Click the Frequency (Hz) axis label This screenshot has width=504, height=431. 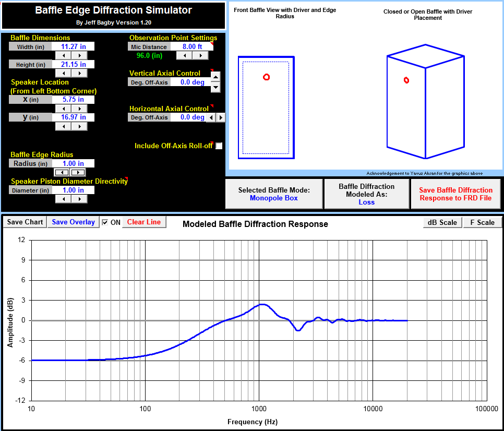[x=253, y=422]
